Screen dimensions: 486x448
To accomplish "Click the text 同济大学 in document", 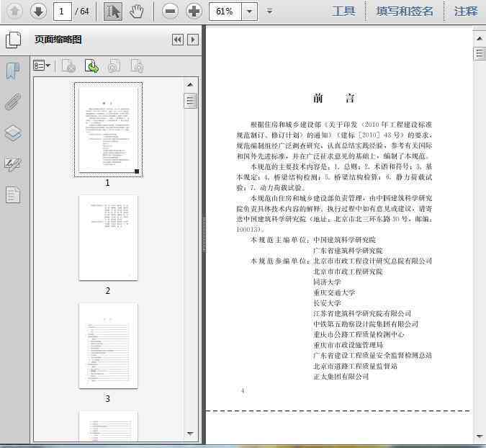I will 327,282.
